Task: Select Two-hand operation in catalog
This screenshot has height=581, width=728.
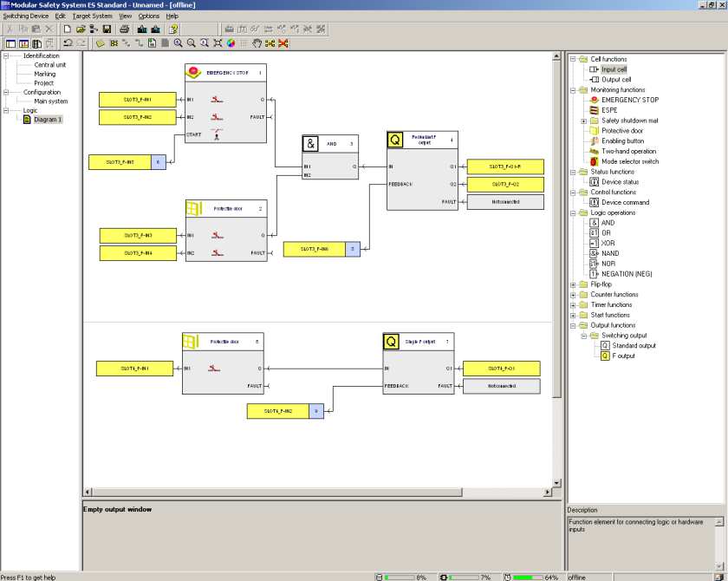Action: pyautogui.click(x=628, y=151)
